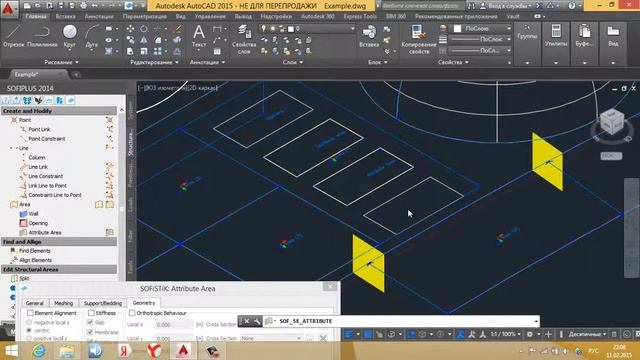Click the SOFiSTiK Point element icon

pyautogui.click(x=14, y=120)
